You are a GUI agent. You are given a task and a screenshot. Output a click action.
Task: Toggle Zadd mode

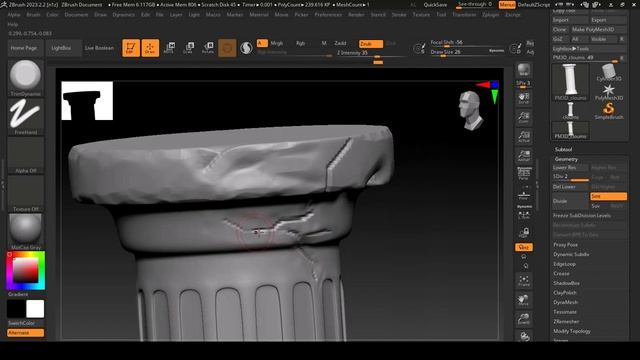[x=340, y=43]
